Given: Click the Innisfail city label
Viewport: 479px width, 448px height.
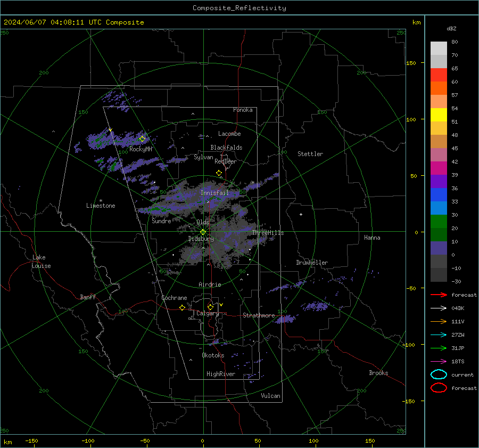Looking at the screenshot, I should [214, 193].
